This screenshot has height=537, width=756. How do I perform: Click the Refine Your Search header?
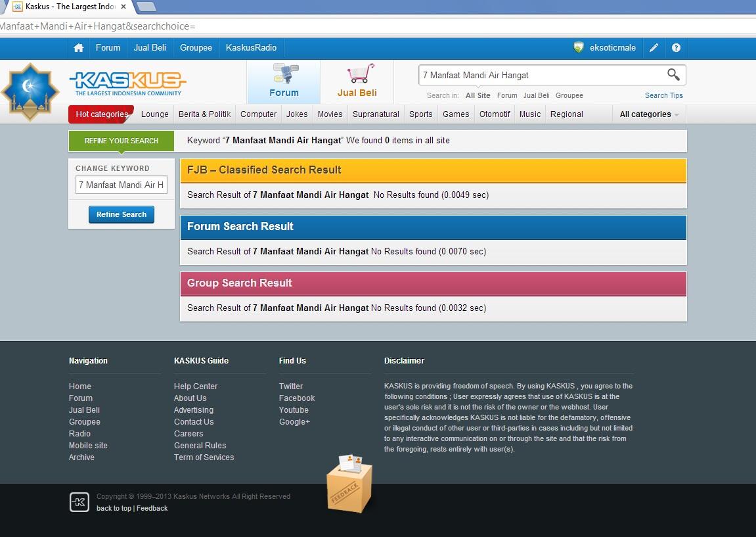click(121, 141)
